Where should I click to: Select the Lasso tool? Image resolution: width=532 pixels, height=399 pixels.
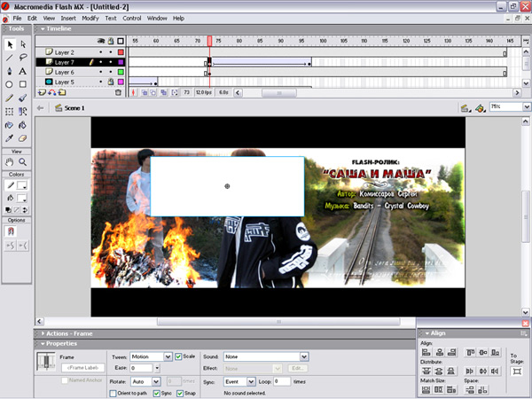click(x=23, y=57)
